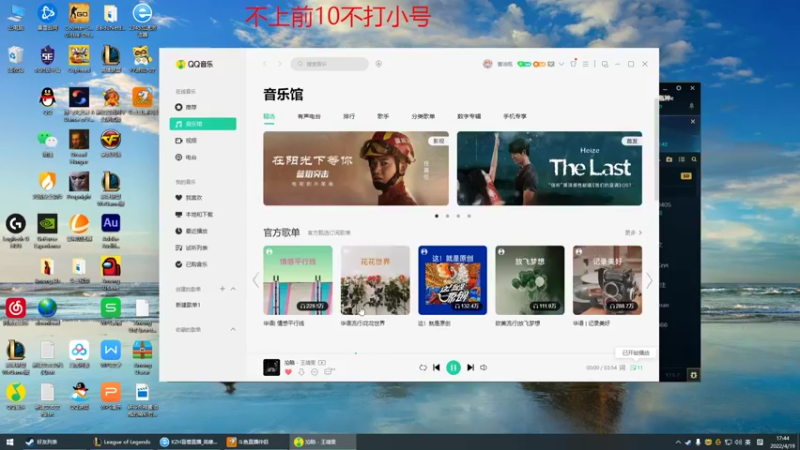Image resolution: width=800 pixels, height=450 pixels.
Task: Open the 这！就是原创 playlist cover
Action: (453, 280)
